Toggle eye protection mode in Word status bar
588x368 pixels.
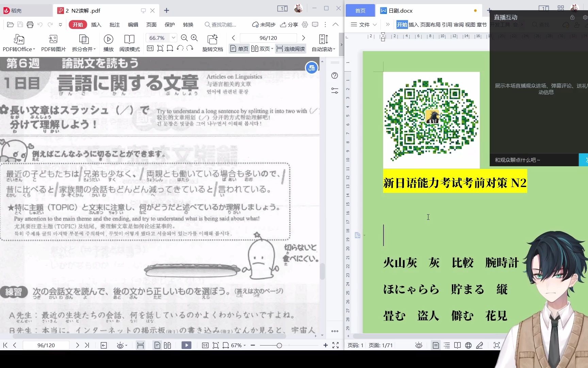[x=419, y=345]
